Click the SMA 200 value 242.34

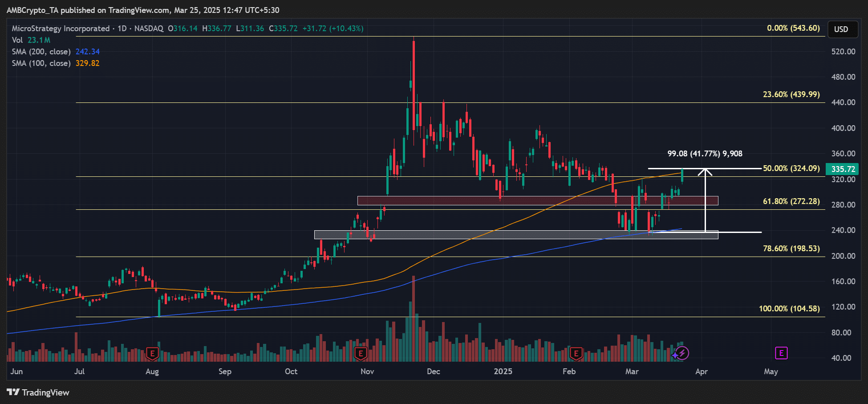pos(88,52)
